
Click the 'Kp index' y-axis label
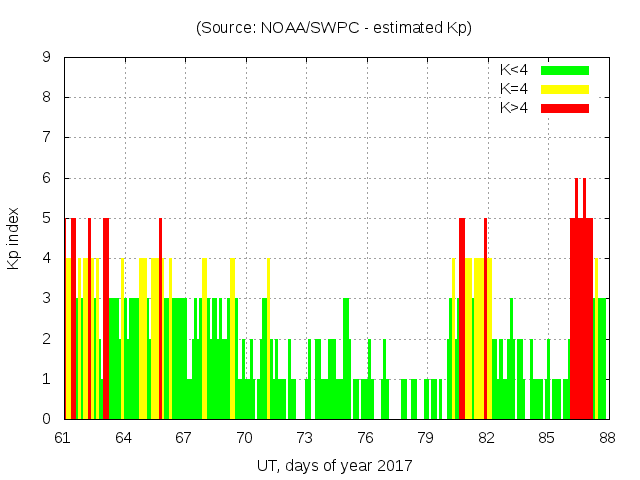coord(15,238)
